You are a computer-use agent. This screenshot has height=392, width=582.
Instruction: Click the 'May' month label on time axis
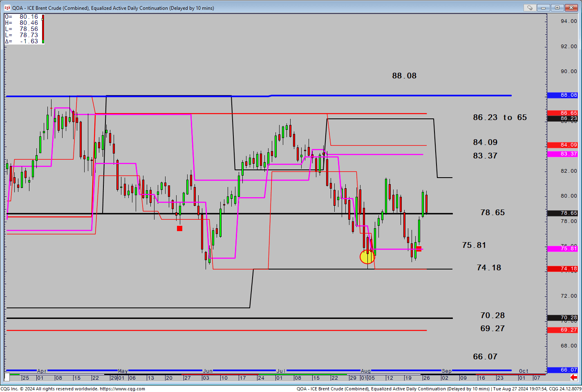123,371
